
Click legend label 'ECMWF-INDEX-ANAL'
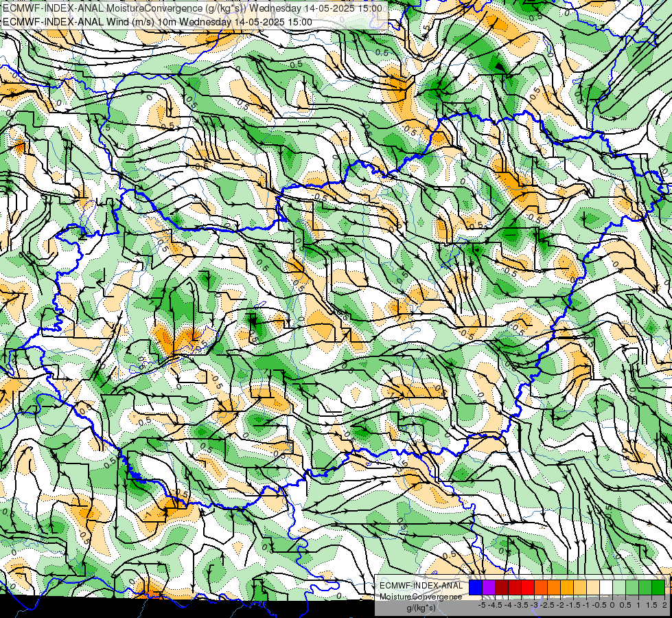point(421,586)
